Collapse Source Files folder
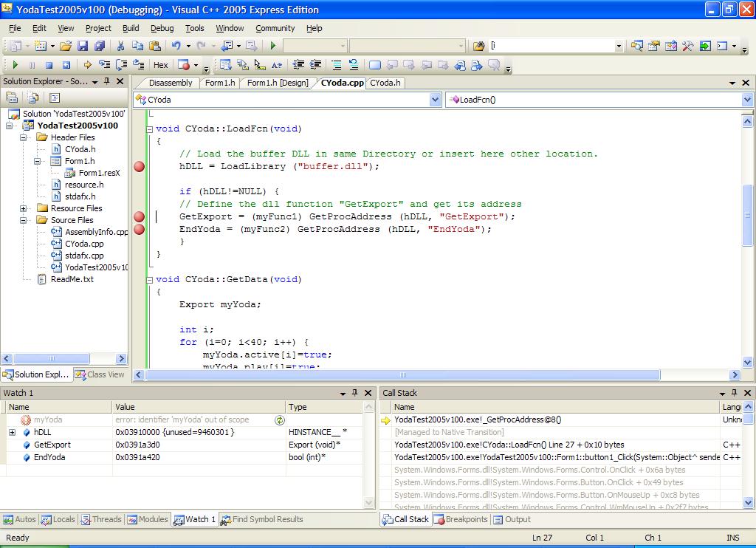Image resolution: width=756 pixels, height=548 pixels. click(x=23, y=220)
